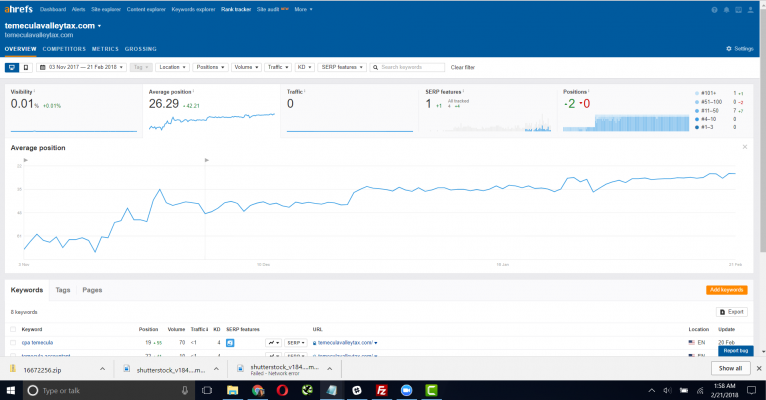Screen dimensions: 766x400
Task: Open Site explorer from top menu
Action: point(105,8)
